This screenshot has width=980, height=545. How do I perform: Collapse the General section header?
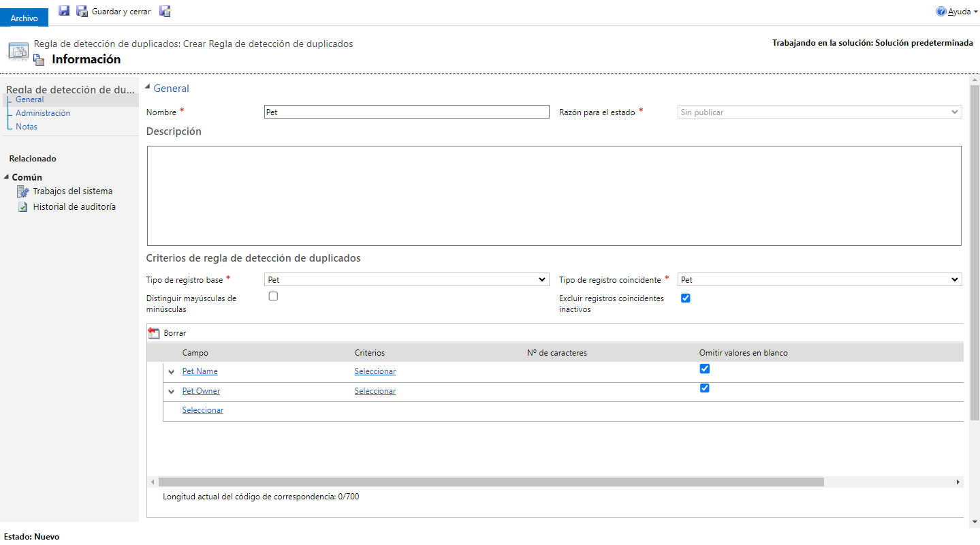148,88
